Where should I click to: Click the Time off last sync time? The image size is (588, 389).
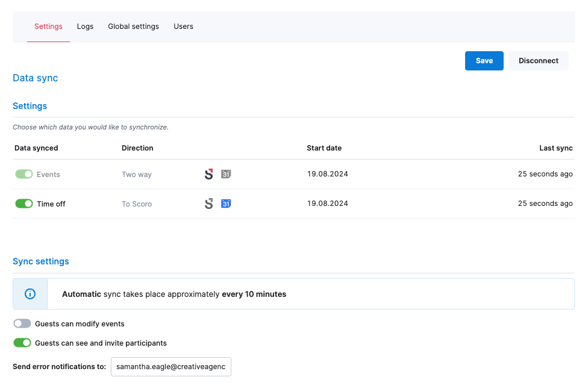click(x=545, y=204)
